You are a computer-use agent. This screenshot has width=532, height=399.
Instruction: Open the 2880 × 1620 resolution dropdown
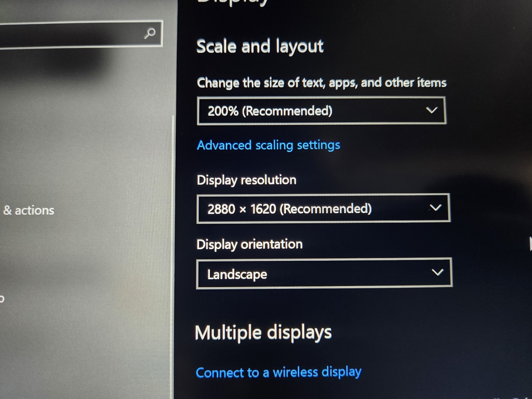coord(324,208)
